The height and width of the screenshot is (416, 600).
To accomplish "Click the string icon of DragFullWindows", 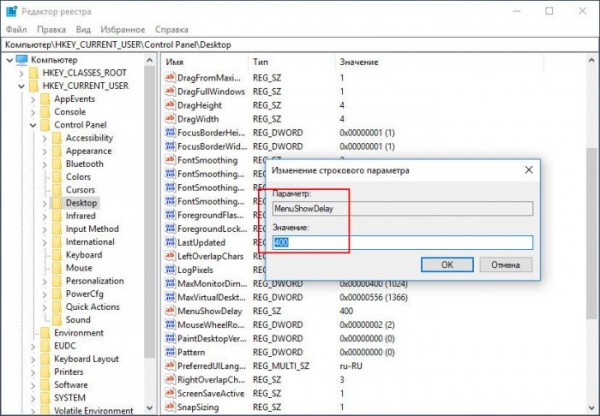I will click(x=170, y=91).
